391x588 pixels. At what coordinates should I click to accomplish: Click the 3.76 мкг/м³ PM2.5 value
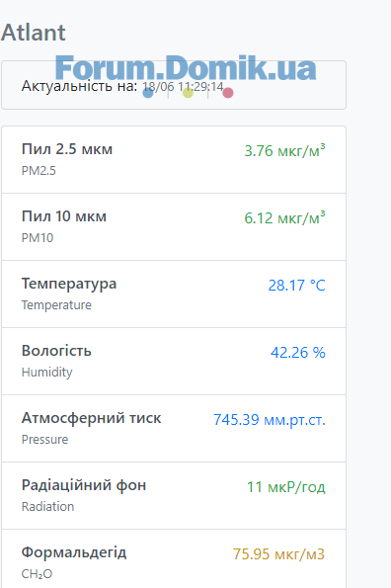pos(284,151)
